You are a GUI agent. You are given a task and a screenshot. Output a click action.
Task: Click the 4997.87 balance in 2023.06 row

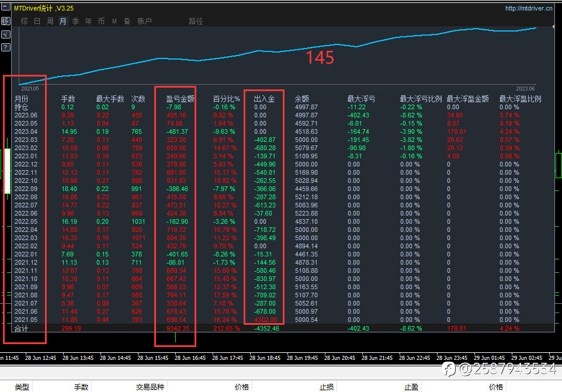[x=307, y=115]
